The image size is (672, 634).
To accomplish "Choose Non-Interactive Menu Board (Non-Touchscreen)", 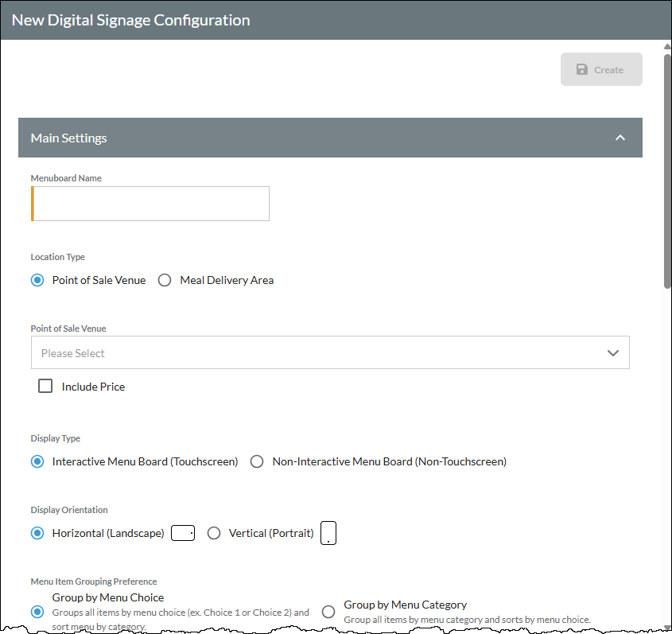I will click(257, 461).
